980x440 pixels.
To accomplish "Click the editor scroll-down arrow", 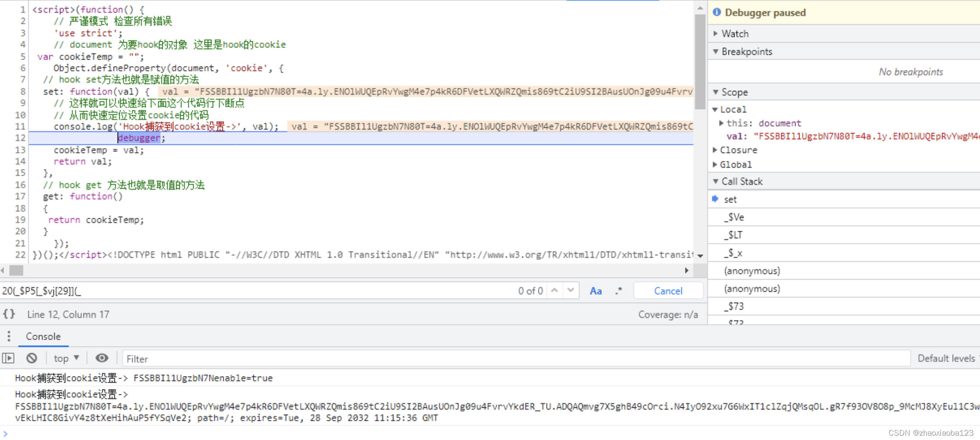I will coord(700,256).
